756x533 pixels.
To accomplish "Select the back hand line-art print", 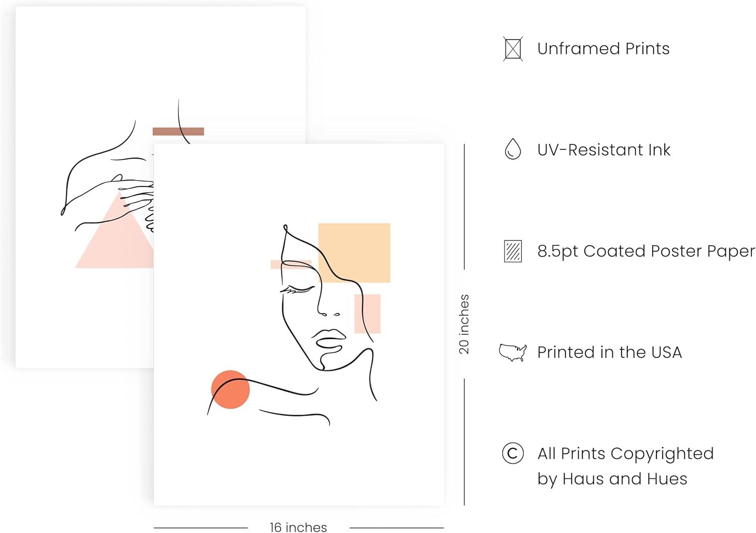I will (x=86, y=187).
